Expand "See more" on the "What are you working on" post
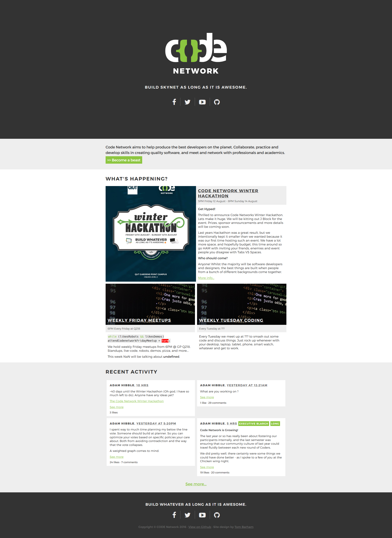 point(207,397)
